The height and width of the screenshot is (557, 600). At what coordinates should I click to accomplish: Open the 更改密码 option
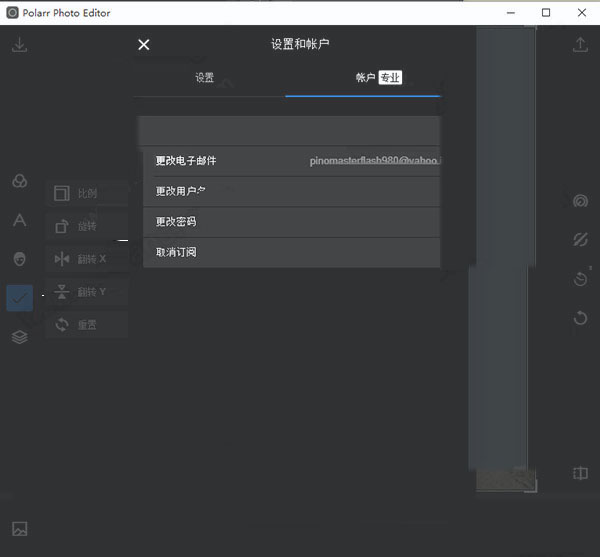291,222
